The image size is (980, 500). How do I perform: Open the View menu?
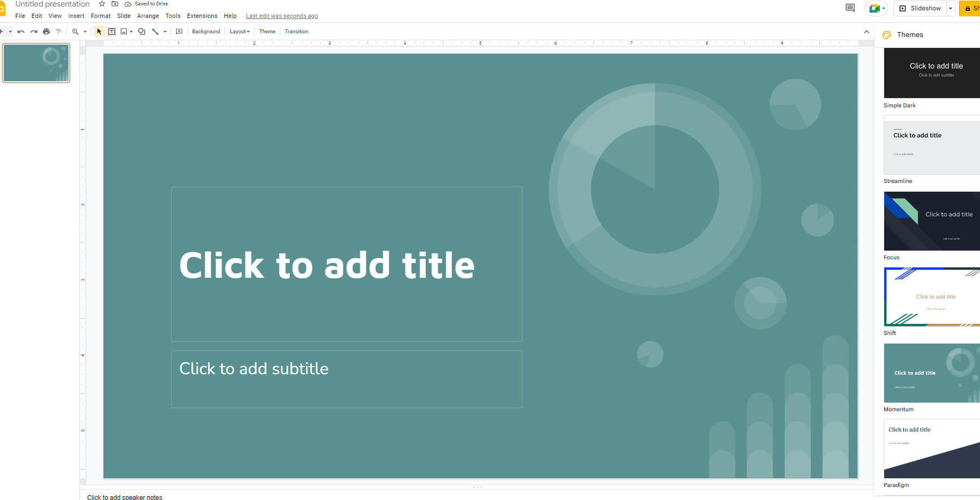click(55, 16)
